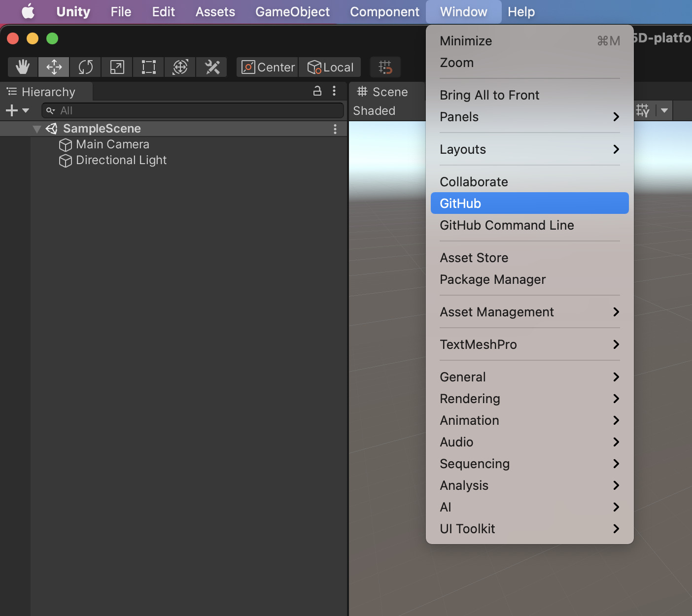Select the Transform tool

pos(180,67)
